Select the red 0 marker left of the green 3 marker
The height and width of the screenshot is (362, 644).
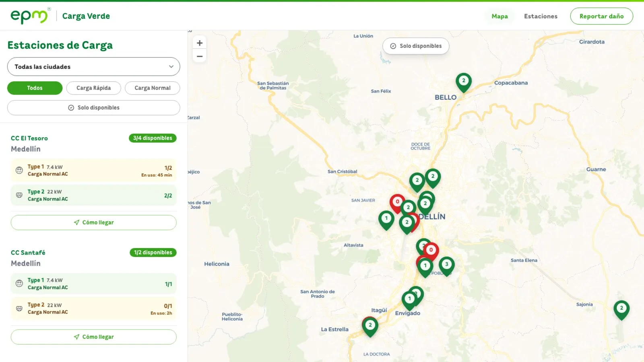431,251
